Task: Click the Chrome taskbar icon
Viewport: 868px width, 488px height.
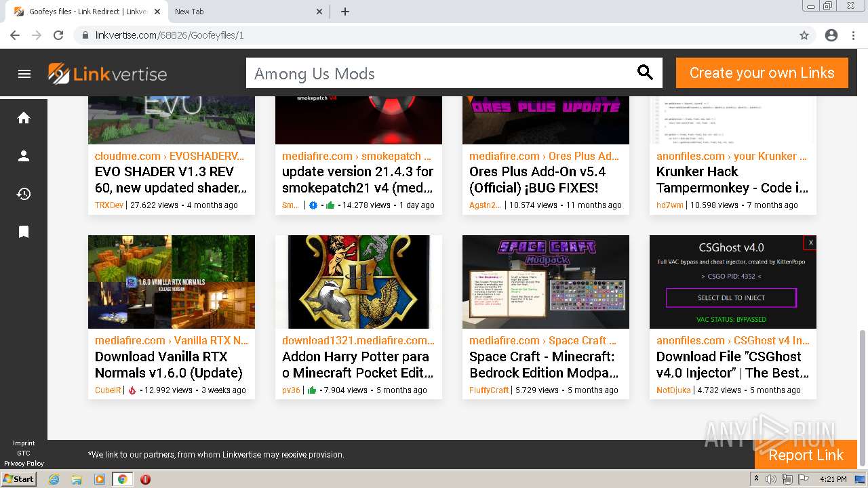Action: pyautogui.click(x=122, y=479)
